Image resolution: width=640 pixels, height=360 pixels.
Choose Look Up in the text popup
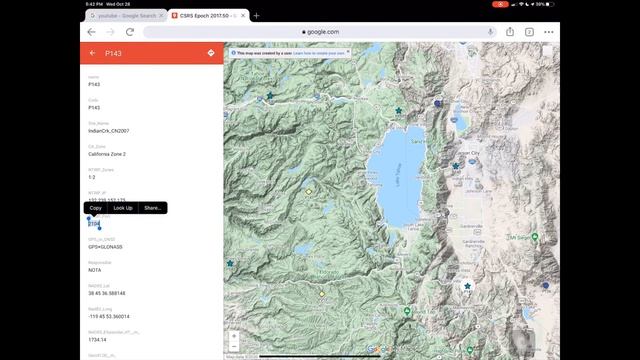point(123,208)
